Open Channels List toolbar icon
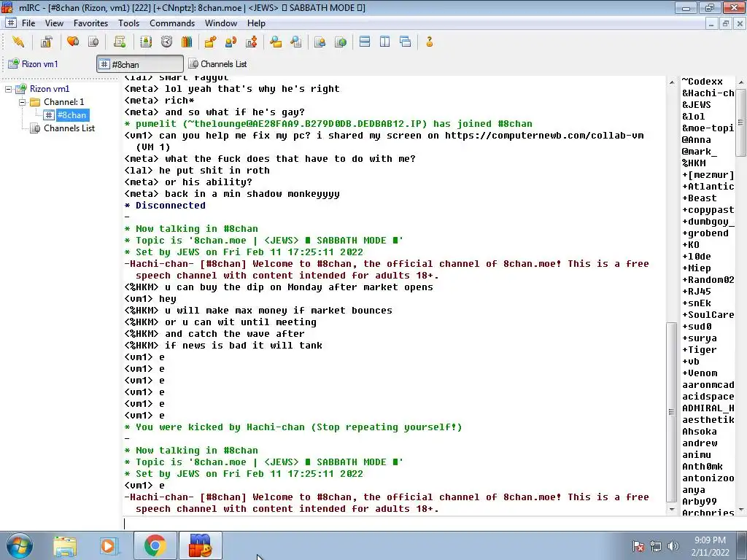Image resolution: width=747 pixels, height=560 pixels. [x=94, y=42]
